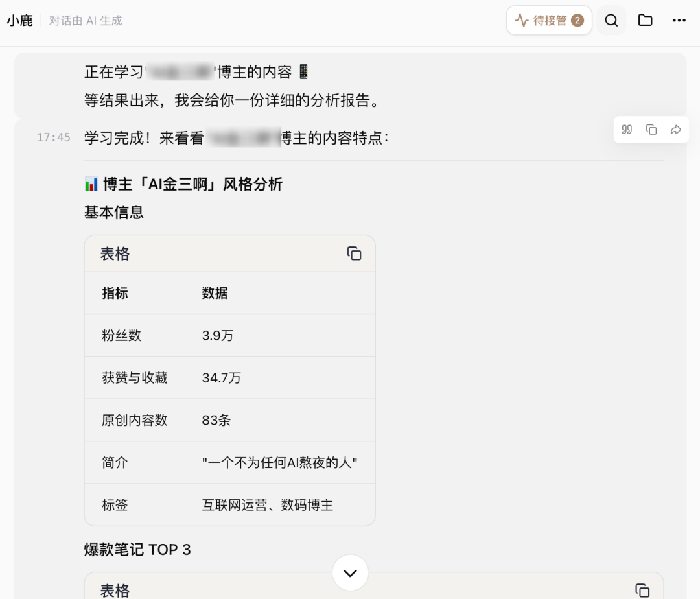Select the 互联网运营、数码博主 tag cell
The width and height of the screenshot is (700, 599).
267,505
